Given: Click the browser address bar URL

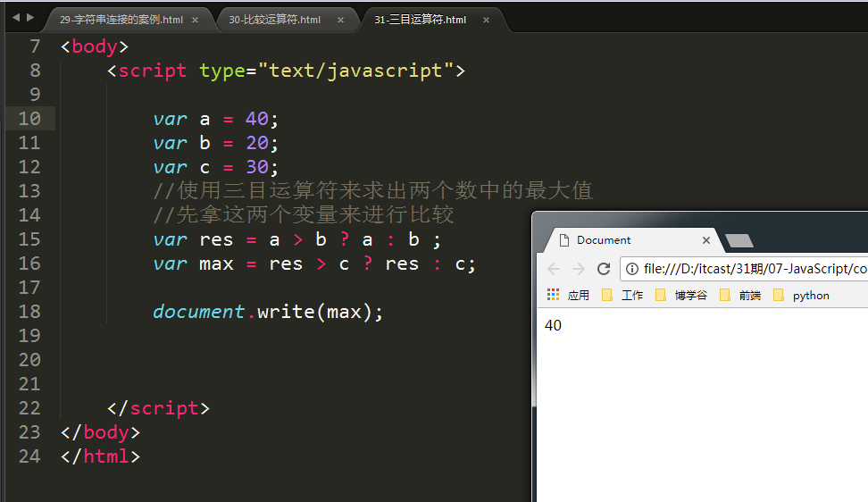Looking at the screenshot, I should (755, 269).
